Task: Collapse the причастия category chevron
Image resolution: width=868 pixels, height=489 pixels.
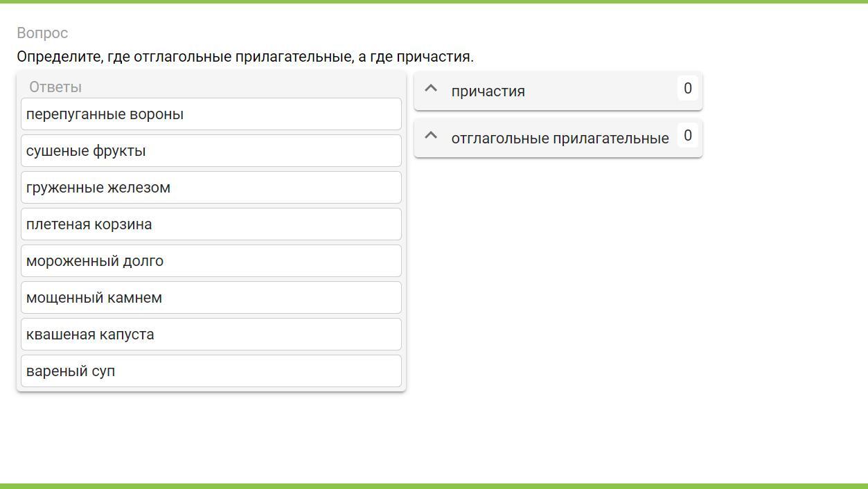Action: 431,89
